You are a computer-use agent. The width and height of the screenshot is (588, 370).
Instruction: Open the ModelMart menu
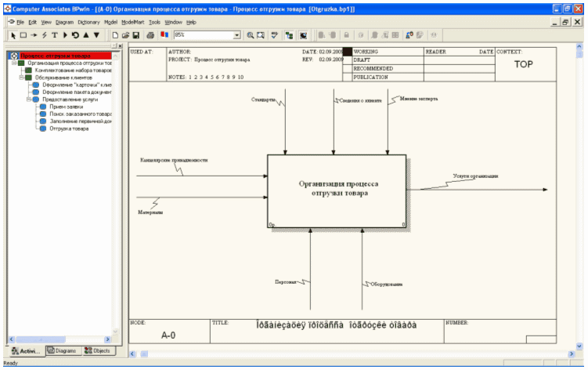coord(133,22)
